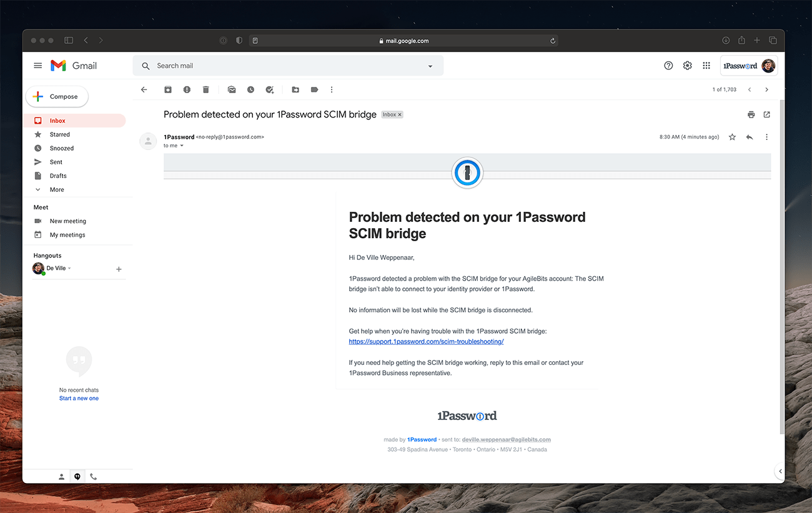Open the scim-troubleshooting support link

coord(426,342)
